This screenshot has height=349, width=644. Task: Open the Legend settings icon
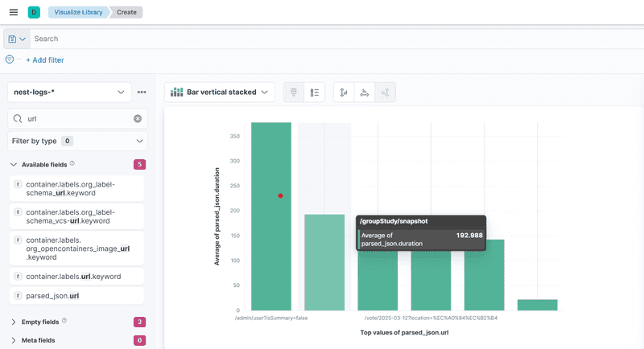315,92
